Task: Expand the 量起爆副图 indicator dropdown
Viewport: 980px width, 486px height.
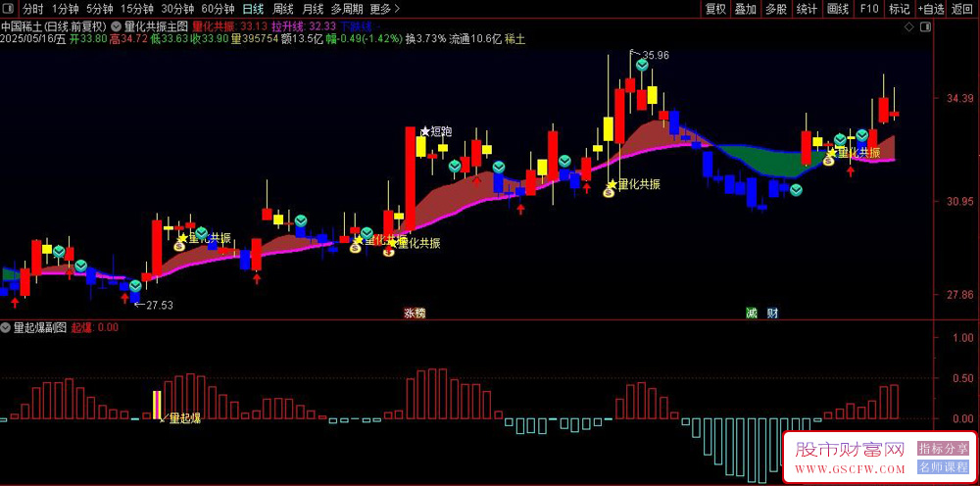Action: (6, 326)
